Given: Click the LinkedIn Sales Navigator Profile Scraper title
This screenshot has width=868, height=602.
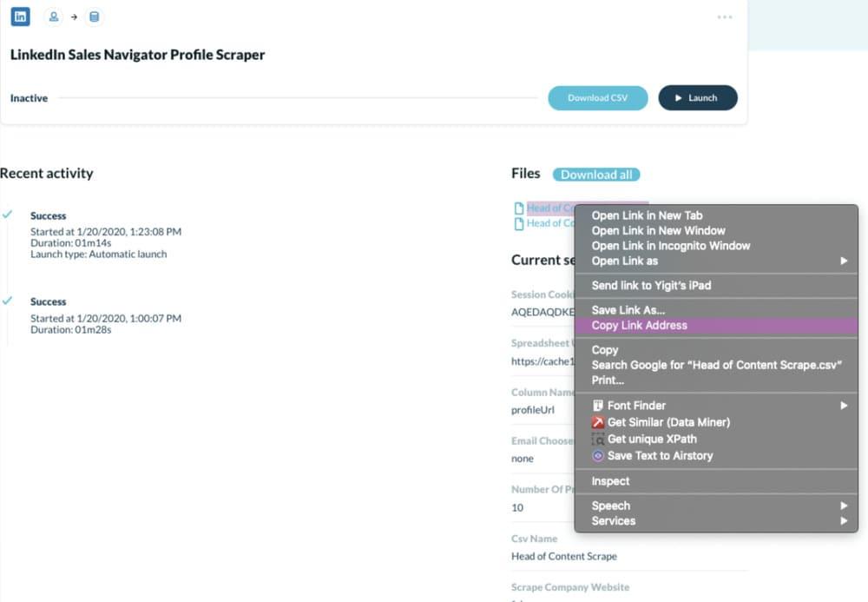Looking at the screenshot, I should click(x=137, y=54).
